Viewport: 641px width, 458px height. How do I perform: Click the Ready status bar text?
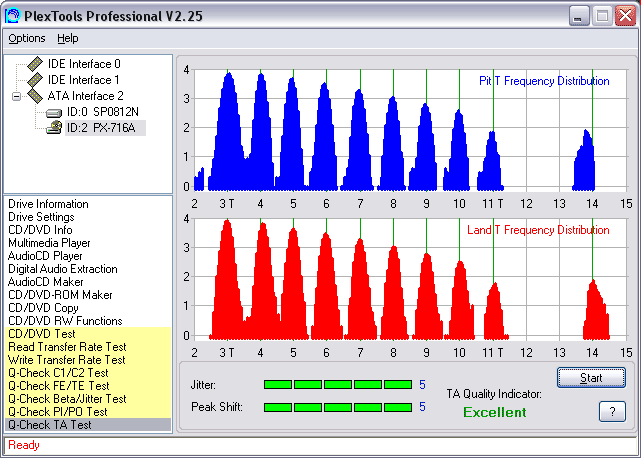point(24,445)
